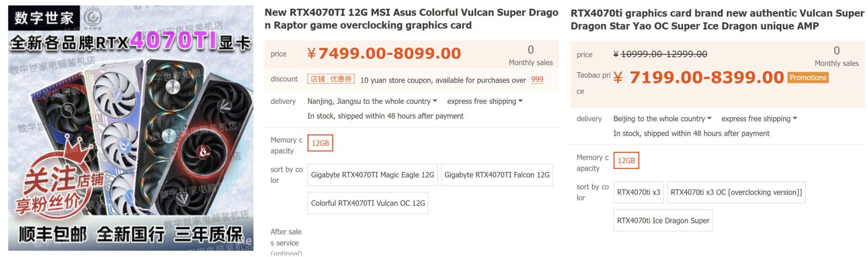The height and width of the screenshot is (257, 868).
Task: Click the 数字世家 store logo on product image
Action: [x=43, y=17]
